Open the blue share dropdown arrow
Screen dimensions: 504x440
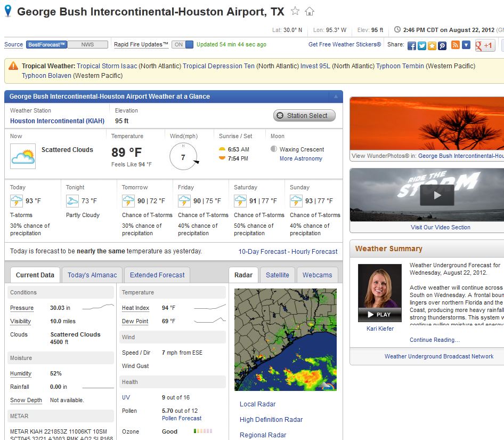tap(466, 45)
